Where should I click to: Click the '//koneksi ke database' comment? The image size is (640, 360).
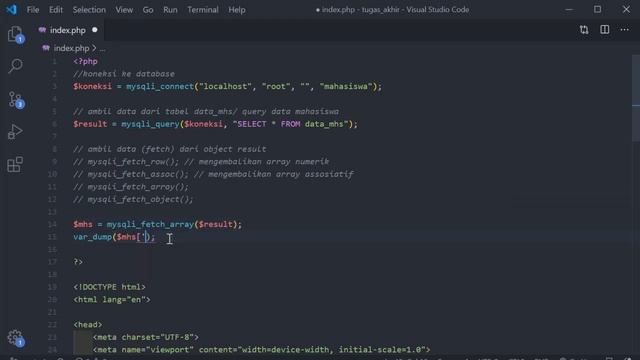pyautogui.click(x=124, y=74)
